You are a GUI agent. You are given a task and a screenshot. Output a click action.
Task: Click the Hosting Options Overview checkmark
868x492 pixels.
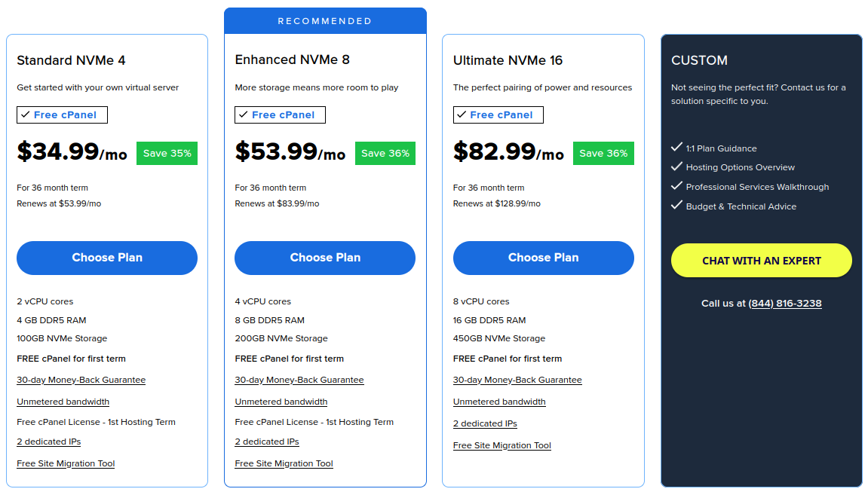pos(676,167)
